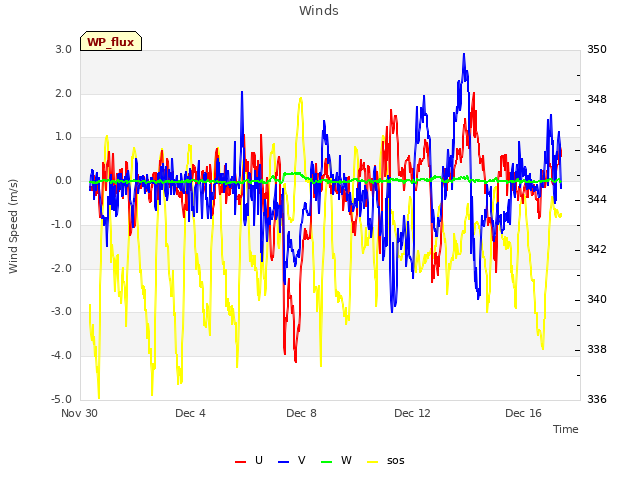Click the -4.0 left axis value
The height and width of the screenshot is (480, 640).
(61, 355)
